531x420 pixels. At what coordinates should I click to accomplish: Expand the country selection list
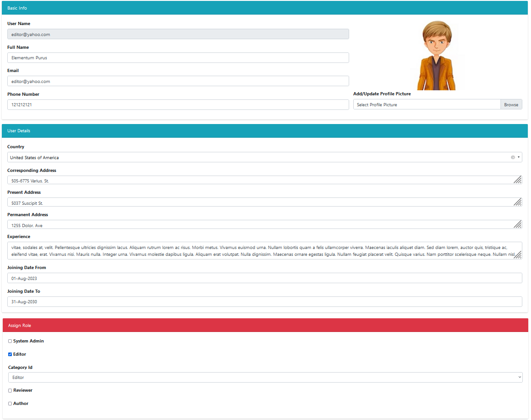(519, 157)
